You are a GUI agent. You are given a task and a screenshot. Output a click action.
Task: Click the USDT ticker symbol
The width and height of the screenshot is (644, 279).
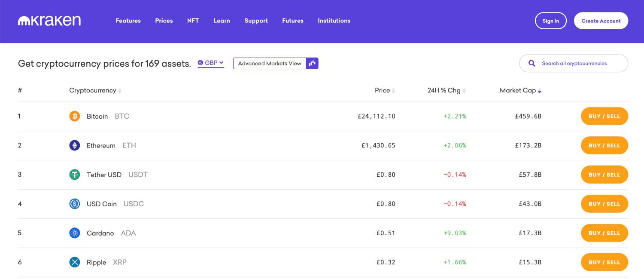click(138, 175)
